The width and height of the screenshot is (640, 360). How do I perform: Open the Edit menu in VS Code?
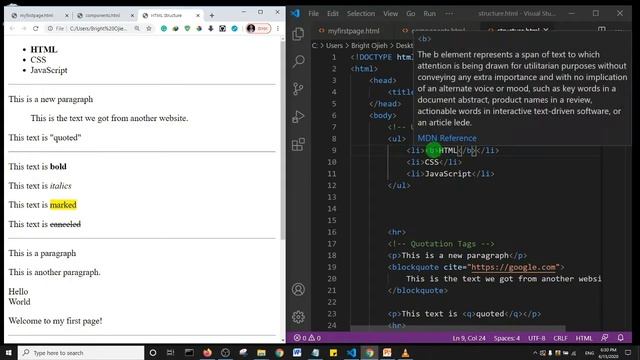coord(333,13)
